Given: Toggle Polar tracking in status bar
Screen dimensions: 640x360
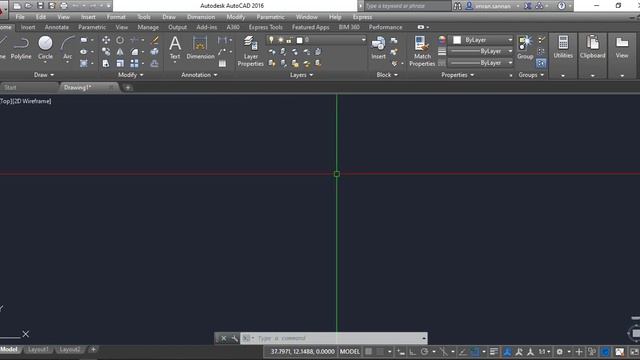Looking at the screenshot, I should pos(424,351).
